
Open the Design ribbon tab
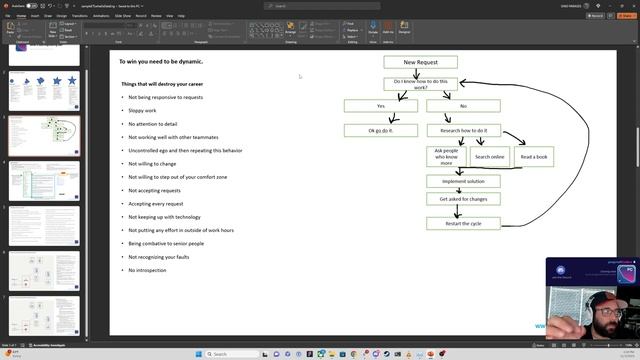pyautogui.click(x=62, y=16)
